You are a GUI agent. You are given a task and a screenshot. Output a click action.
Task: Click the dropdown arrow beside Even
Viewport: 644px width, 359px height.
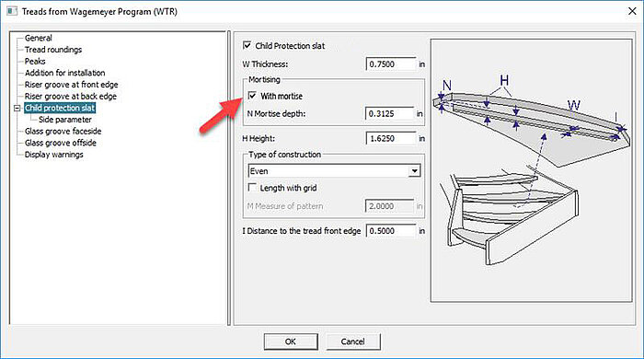tap(415, 171)
